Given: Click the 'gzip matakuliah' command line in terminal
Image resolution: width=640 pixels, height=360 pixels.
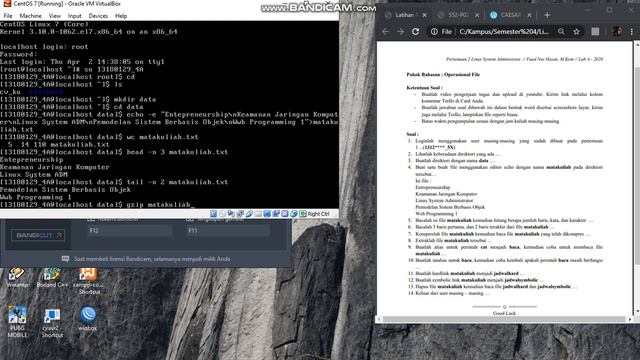Looking at the screenshot, I should (98, 204).
